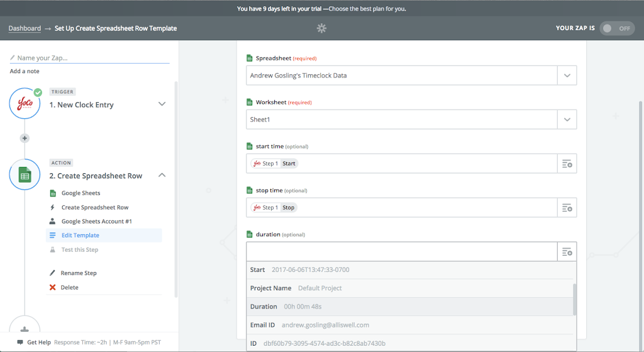This screenshot has height=352, width=644.
Task: Select Email ID option in list
Action: [409, 325]
